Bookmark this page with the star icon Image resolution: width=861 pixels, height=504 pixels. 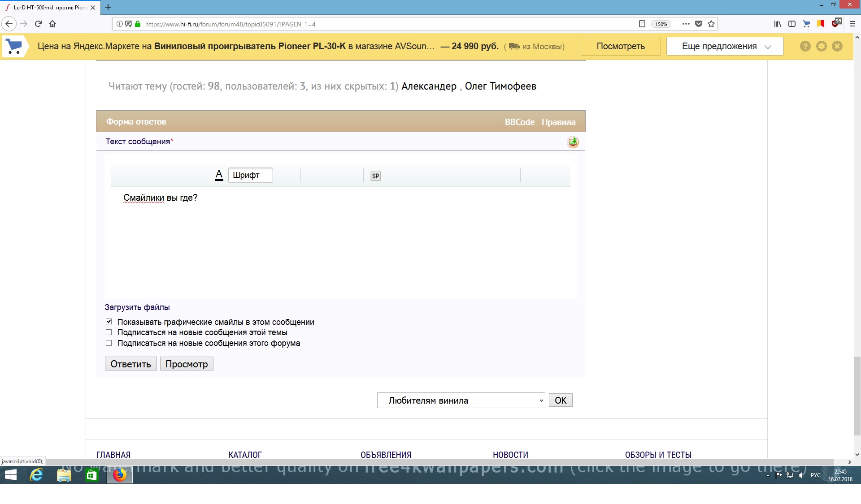[711, 24]
